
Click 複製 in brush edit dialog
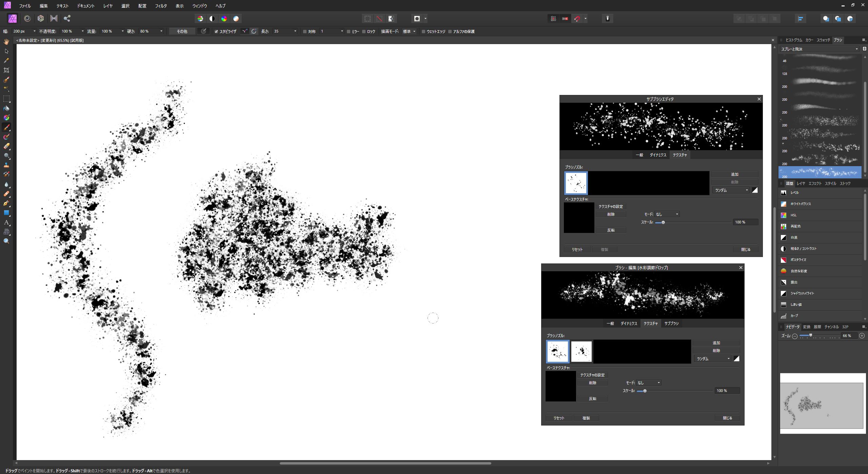[x=586, y=418]
